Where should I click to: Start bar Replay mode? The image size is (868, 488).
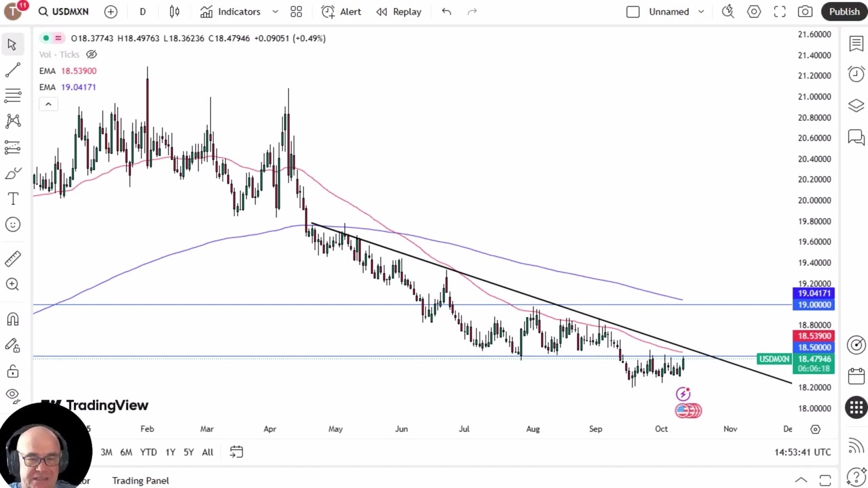point(399,12)
